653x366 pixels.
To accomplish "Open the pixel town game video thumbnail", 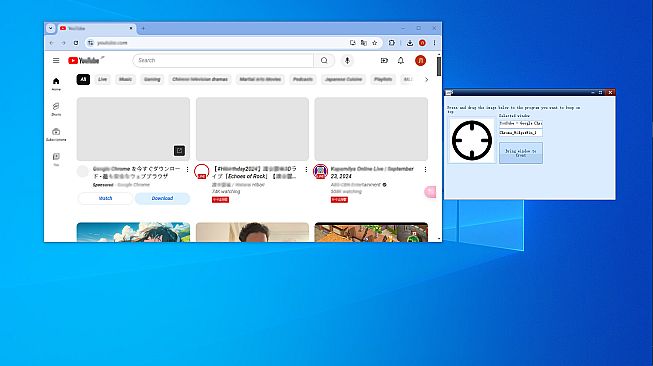I will click(x=371, y=232).
